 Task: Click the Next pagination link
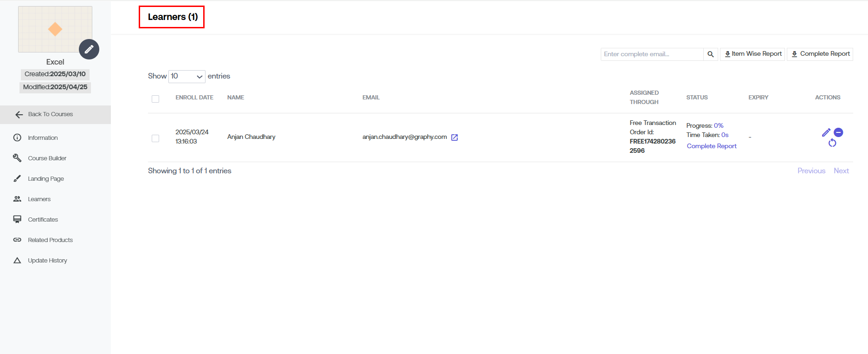[841, 171]
